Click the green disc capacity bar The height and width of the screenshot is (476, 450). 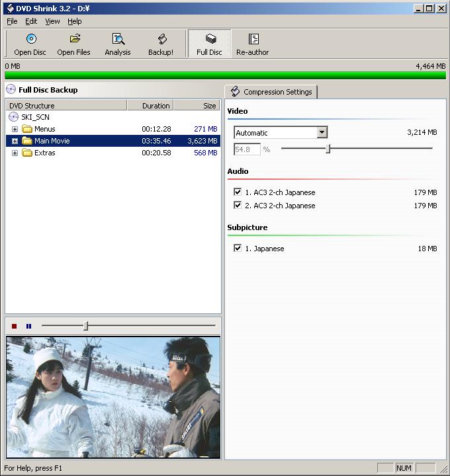click(225, 75)
